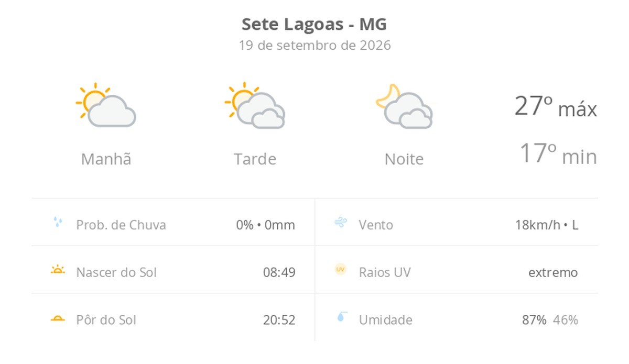
Task: Click the extremo UV rating value
Action: pyautogui.click(x=553, y=272)
